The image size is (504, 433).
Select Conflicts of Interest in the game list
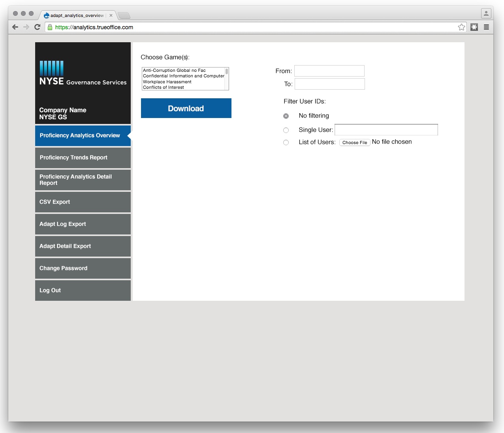tap(183, 87)
